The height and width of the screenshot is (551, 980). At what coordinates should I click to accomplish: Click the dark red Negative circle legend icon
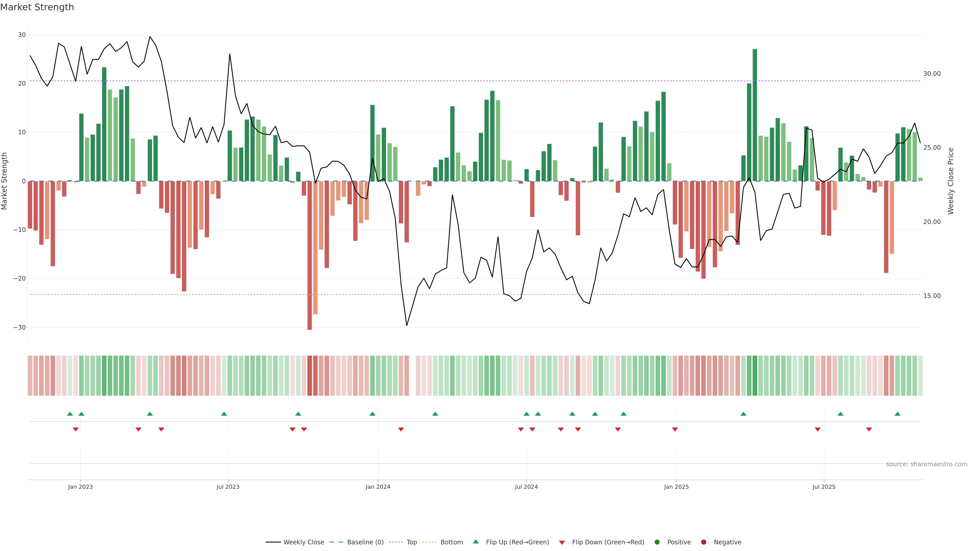click(x=703, y=542)
